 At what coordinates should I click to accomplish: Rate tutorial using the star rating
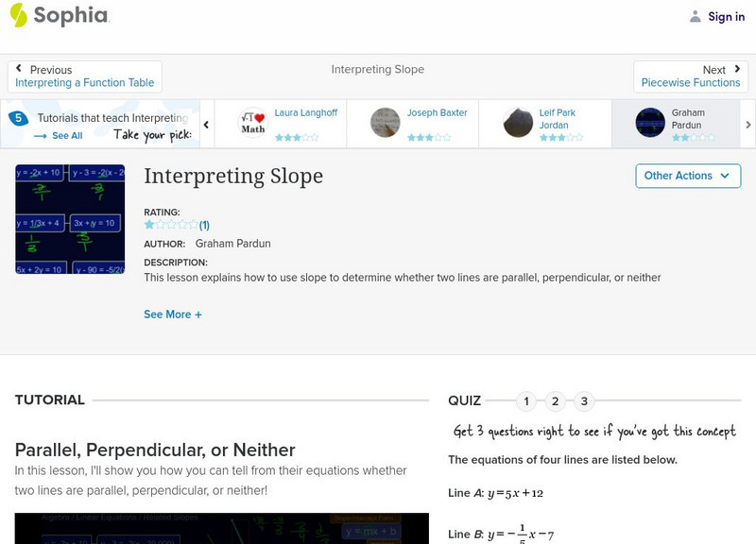click(171, 225)
